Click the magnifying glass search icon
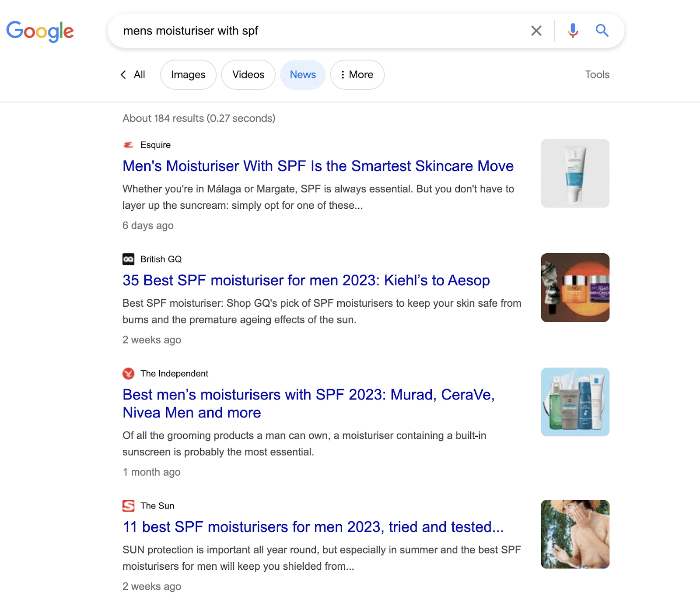Image resolution: width=700 pixels, height=603 pixels. pos(602,31)
